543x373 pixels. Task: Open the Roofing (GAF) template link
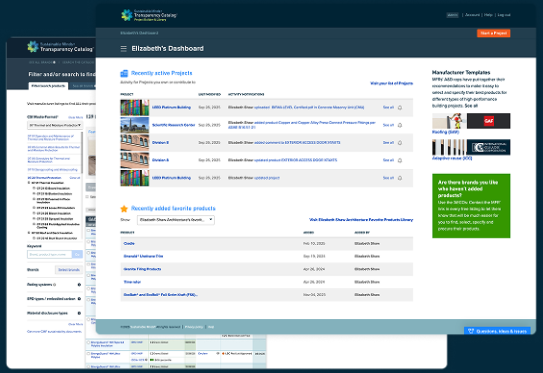(x=445, y=132)
